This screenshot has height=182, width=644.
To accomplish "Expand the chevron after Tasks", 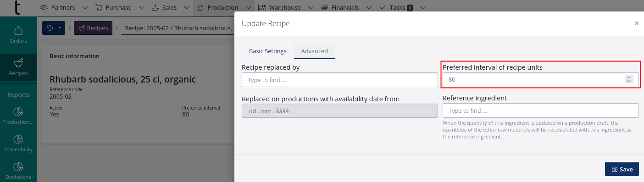I will pos(422,8).
